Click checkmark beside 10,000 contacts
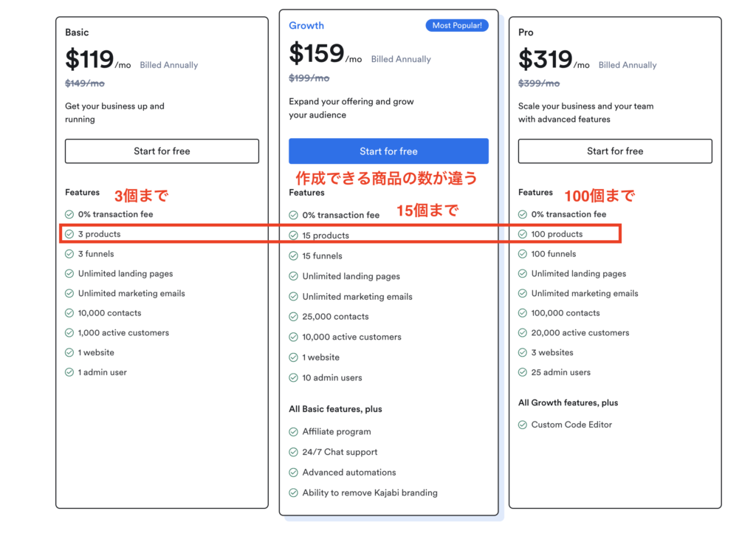Screen dimensions: 756x542 69,313
